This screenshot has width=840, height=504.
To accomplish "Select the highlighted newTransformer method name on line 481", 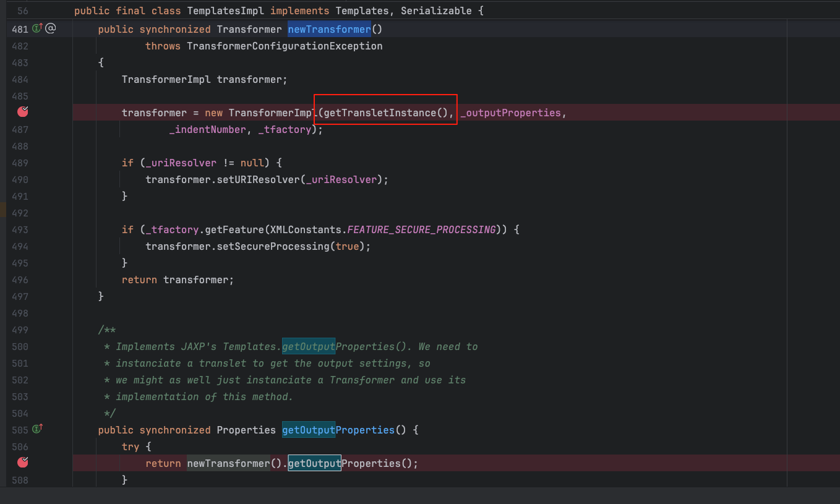I will [x=329, y=29].
